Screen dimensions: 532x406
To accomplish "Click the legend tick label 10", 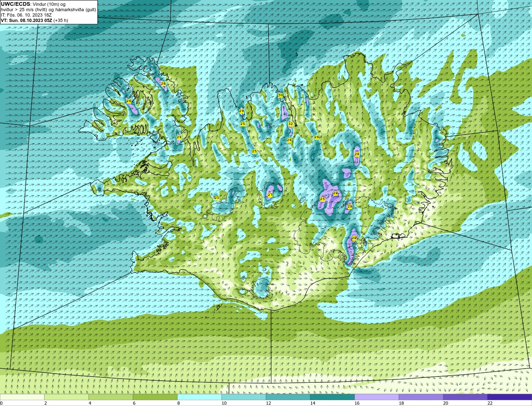I will 224,403.
